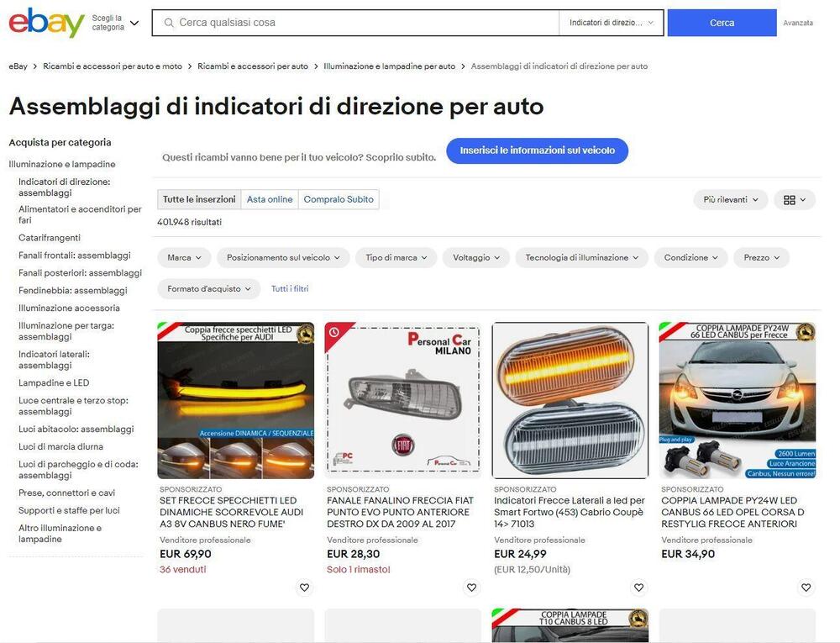Open the grid view layout selector
The width and height of the screenshot is (840, 643).
coord(795,199)
